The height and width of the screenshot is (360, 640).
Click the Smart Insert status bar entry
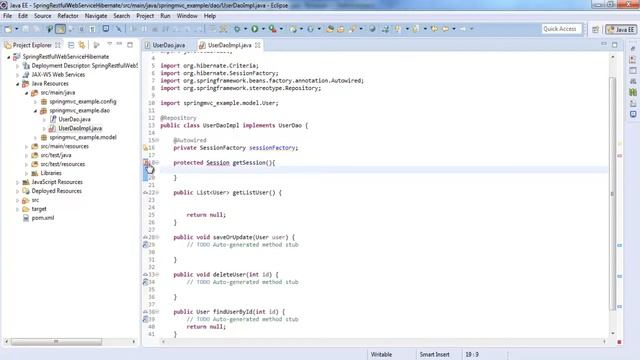coord(434,355)
